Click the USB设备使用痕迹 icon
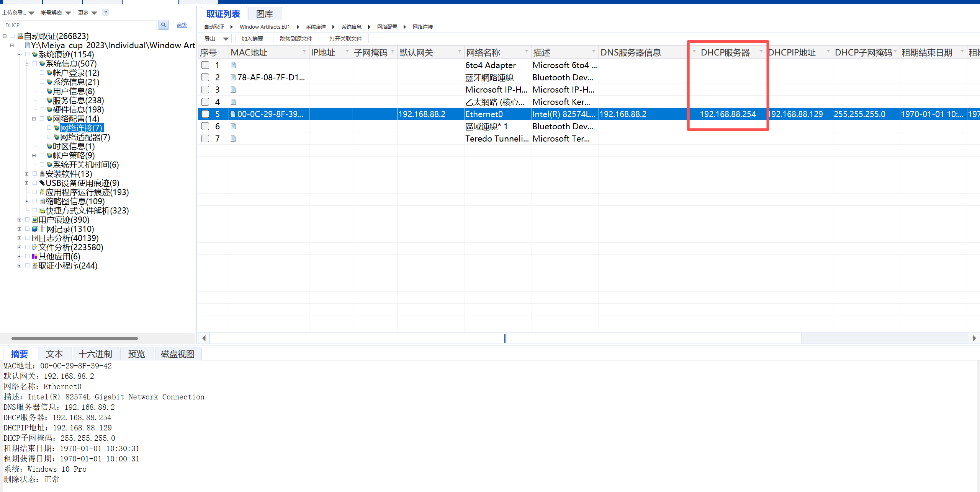The height and width of the screenshot is (492, 980). tap(42, 183)
